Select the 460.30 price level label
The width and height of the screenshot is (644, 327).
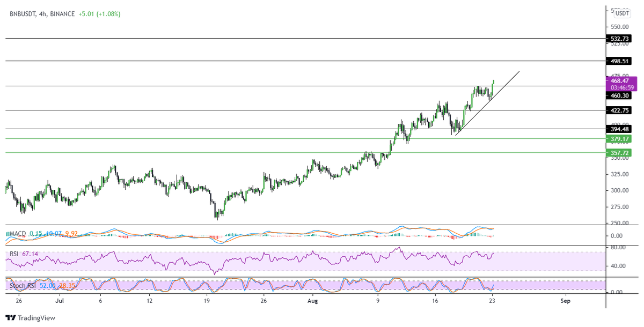(619, 95)
